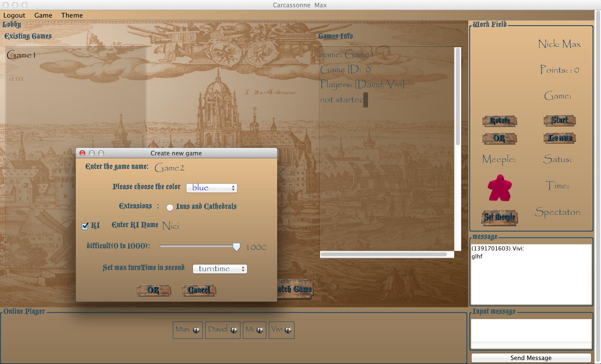Screen dimensions: 601x364
Task: Open the Logout menu
Action: (x=14, y=15)
